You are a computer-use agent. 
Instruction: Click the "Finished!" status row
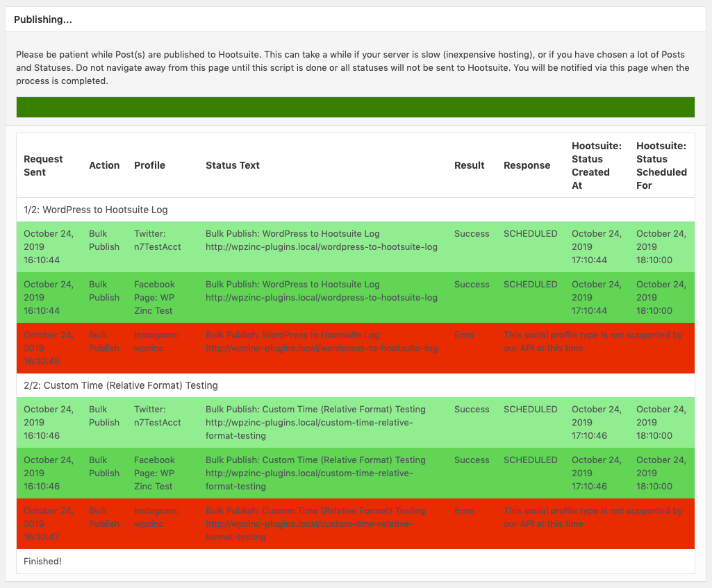coord(356,561)
